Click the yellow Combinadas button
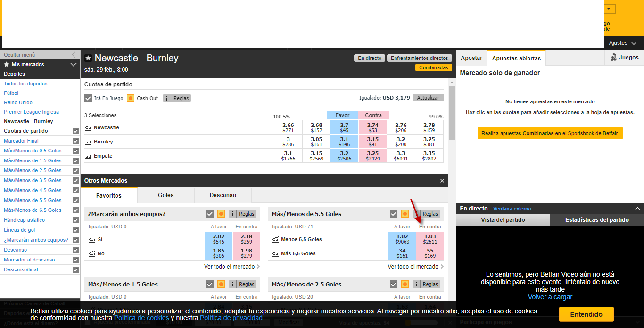The image size is (644, 328). [x=434, y=67]
